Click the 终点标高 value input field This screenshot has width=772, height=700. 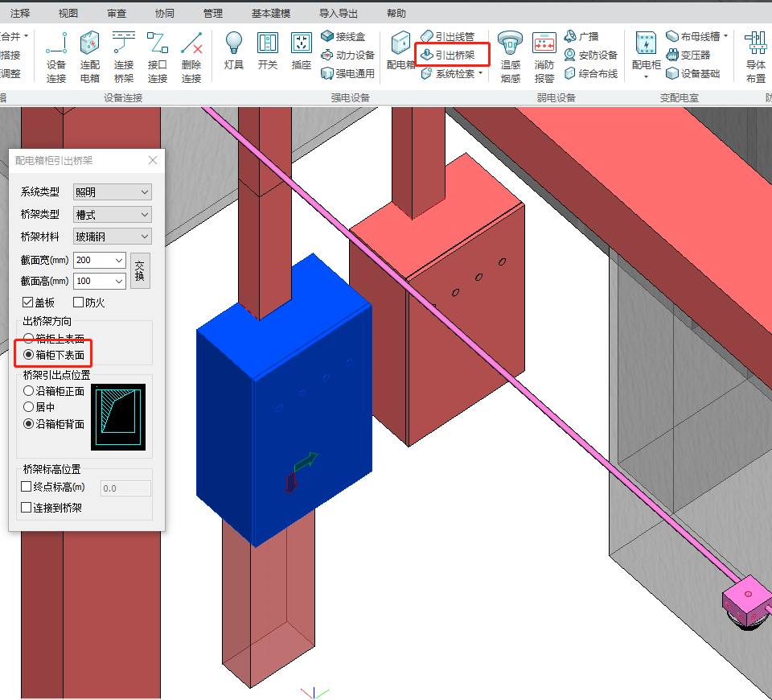click(x=125, y=488)
